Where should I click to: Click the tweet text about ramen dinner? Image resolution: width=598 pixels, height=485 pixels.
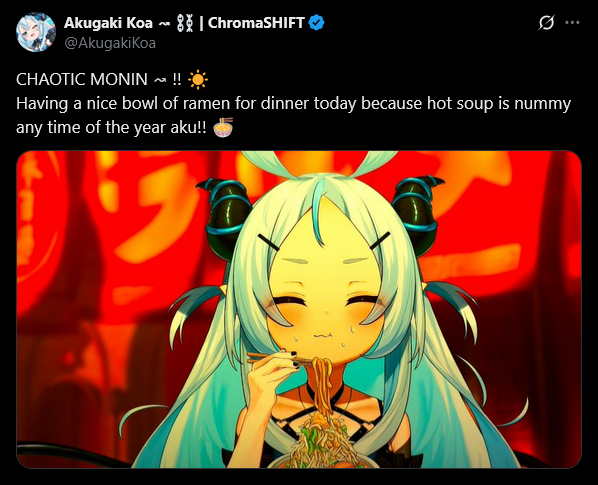coord(293,104)
